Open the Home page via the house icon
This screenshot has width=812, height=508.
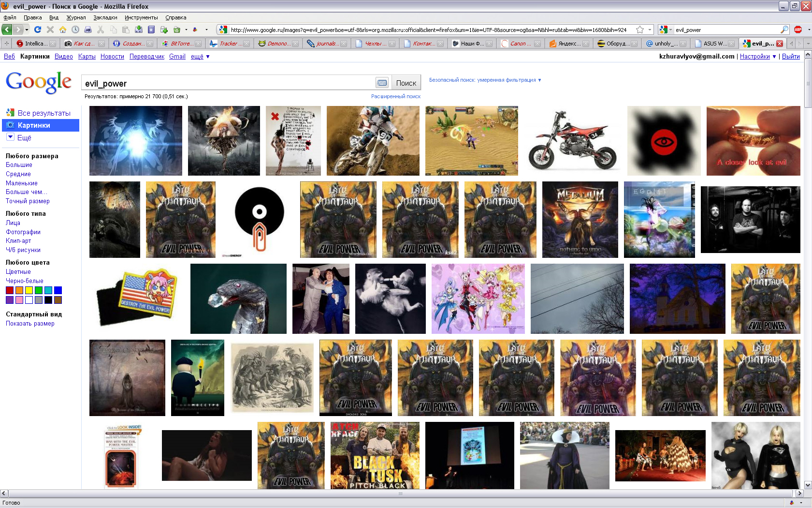click(63, 30)
